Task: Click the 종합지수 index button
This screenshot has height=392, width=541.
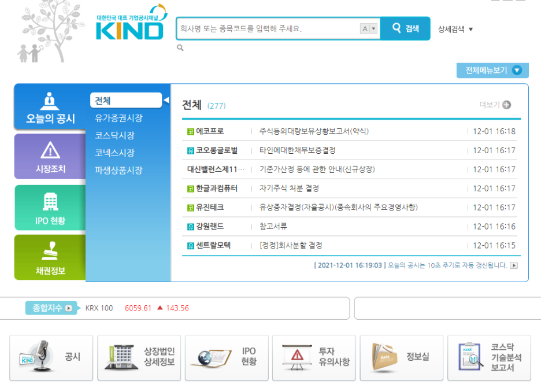Action: (52, 308)
